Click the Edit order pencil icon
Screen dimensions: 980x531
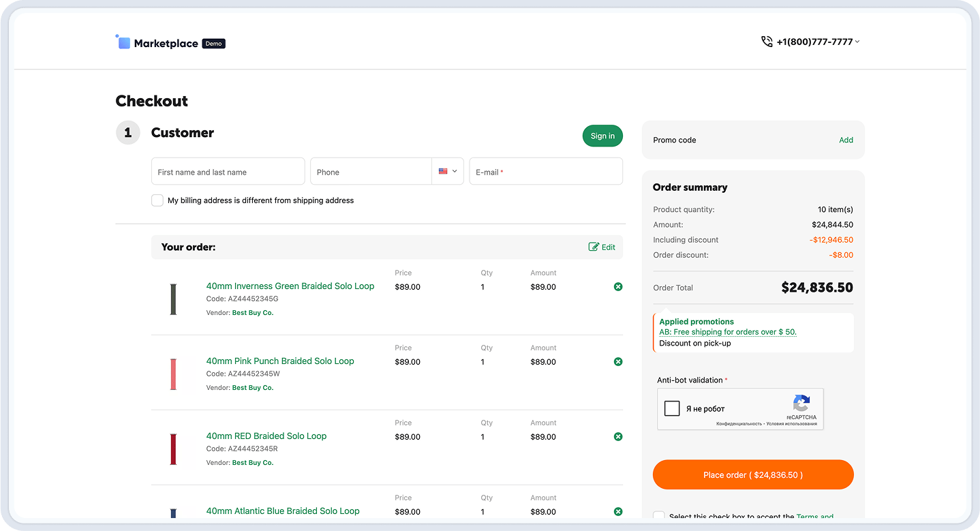pos(594,247)
